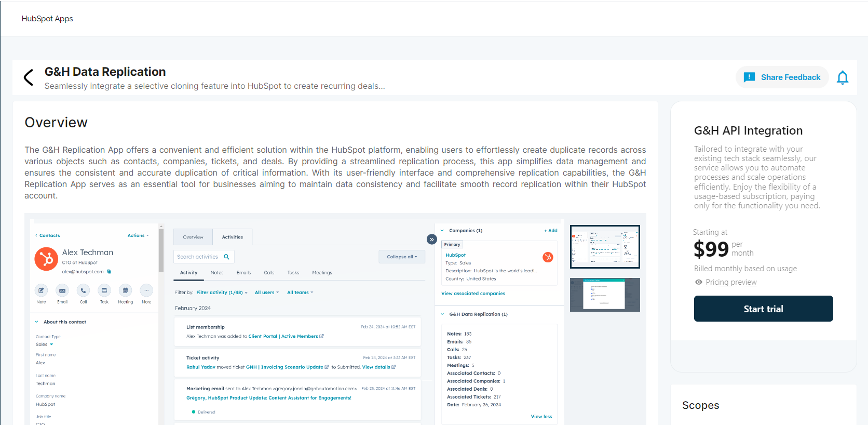
Task: Select the second screenshot thumbnail
Action: click(x=605, y=295)
